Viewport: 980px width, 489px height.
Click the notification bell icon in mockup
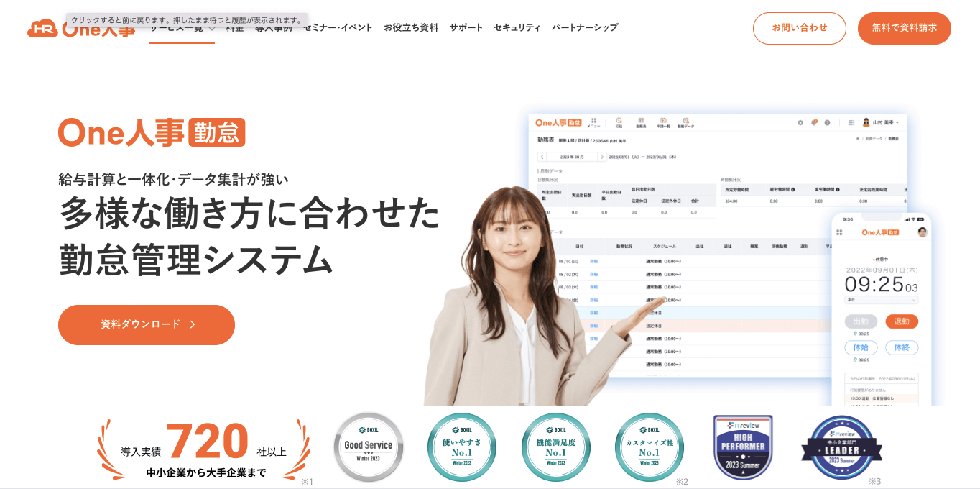(814, 122)
